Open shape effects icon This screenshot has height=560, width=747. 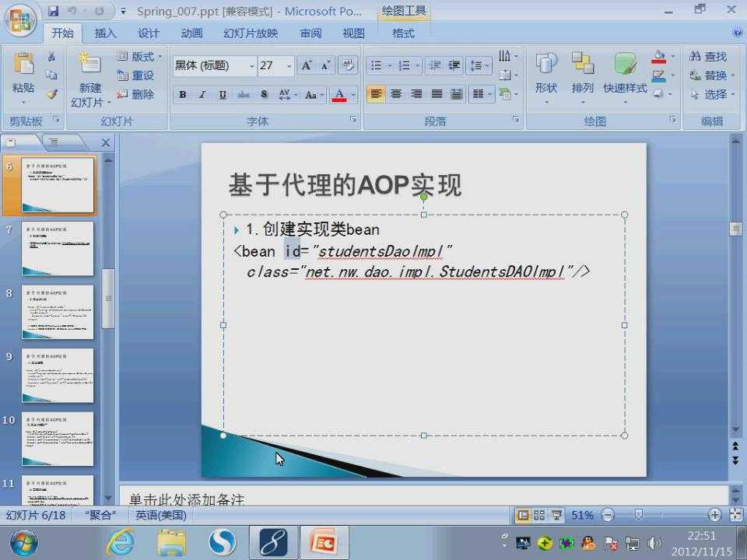[x=659, y=94]
